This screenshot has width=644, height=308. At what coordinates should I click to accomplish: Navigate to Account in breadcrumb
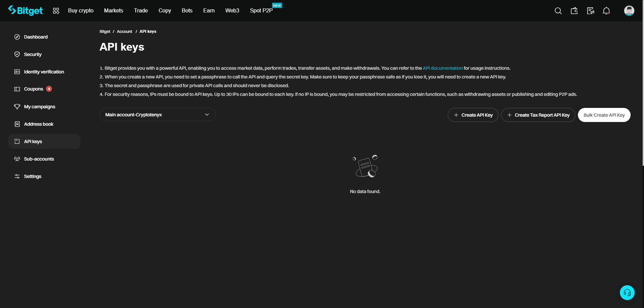click(124, 32)
